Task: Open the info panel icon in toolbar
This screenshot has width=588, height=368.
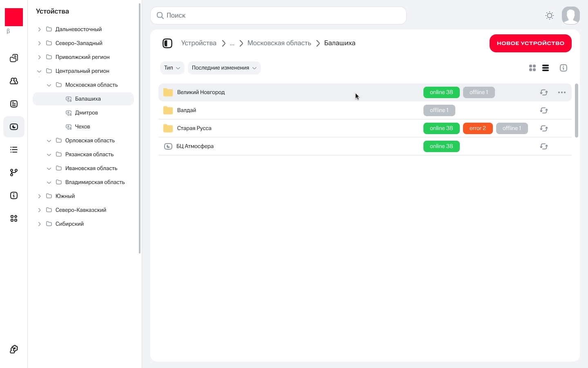Action: (563, 68)
